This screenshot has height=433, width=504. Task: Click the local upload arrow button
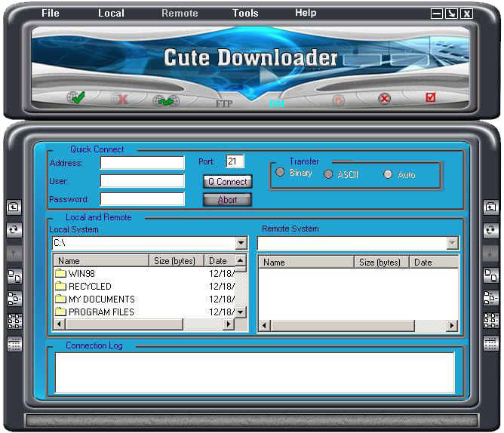click(14, 253)
